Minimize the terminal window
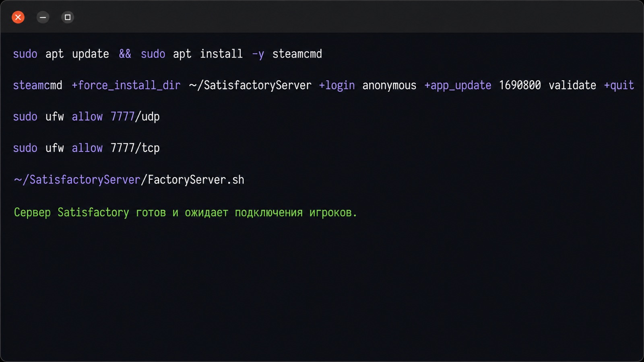Image resolution: width=644 pixels, height=362 pixels. pyautogui.click(x=43, y=17)
